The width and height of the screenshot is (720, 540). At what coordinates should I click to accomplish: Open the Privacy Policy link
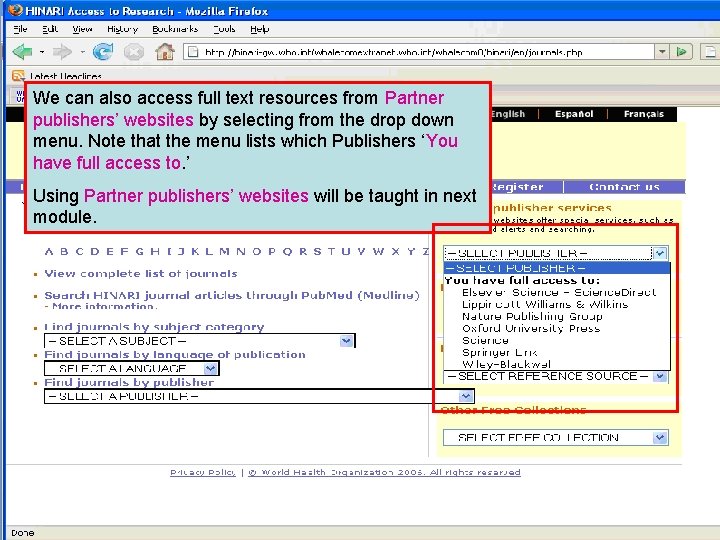coord(202,472)
